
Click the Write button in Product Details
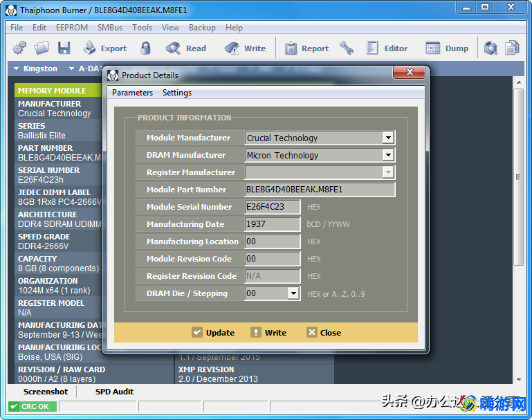tap(268, 333)
